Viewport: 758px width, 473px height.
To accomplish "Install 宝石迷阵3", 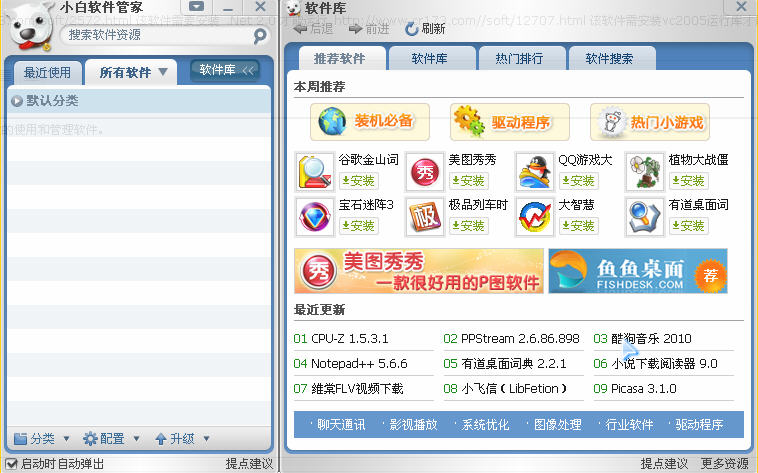I will pyautogui.click(x=358, y=226).
